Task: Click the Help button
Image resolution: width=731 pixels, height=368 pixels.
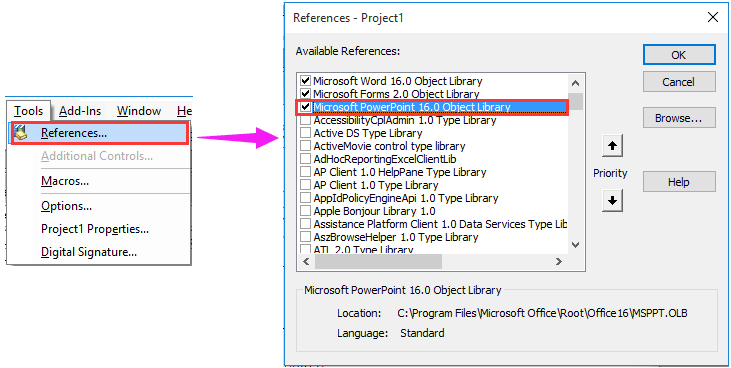Action: (x=679, y=182)
